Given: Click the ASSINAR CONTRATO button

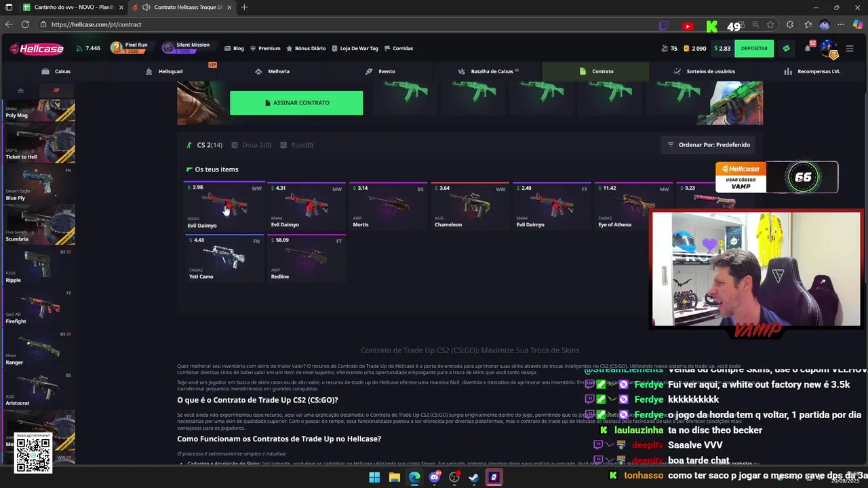Looking at the screenshot, I should click(296, 103).
